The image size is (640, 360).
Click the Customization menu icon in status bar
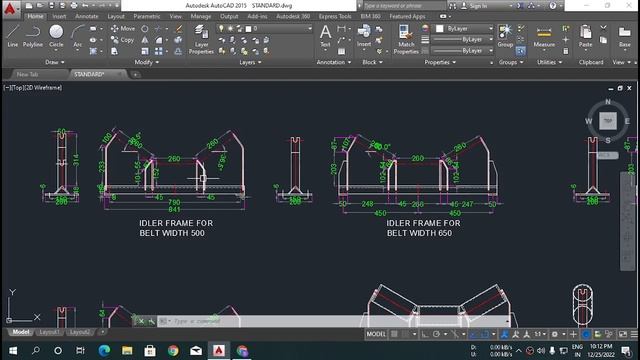(634, 334)
